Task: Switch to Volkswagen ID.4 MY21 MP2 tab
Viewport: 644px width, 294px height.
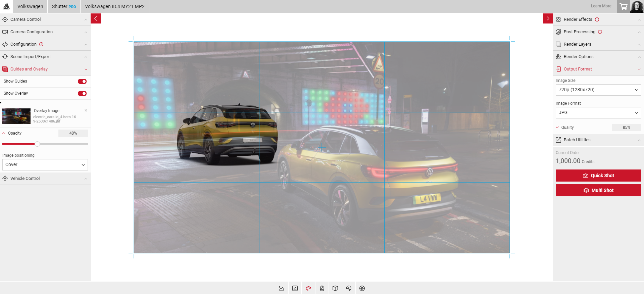Action: pyautogui.click(x=115, y=6)
